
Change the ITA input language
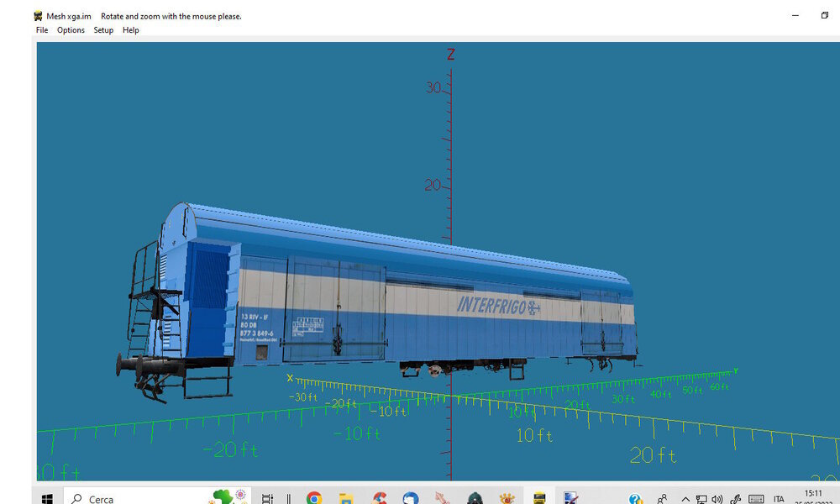click(x=779, y=499)
